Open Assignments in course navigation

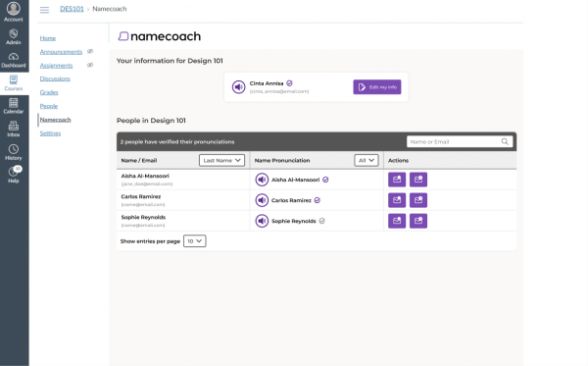[56, 66]
